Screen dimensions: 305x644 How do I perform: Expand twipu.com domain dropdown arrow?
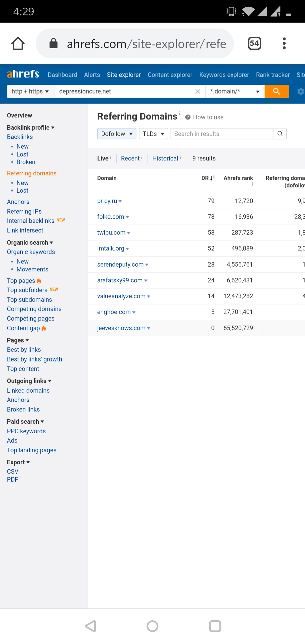point(128,233)
